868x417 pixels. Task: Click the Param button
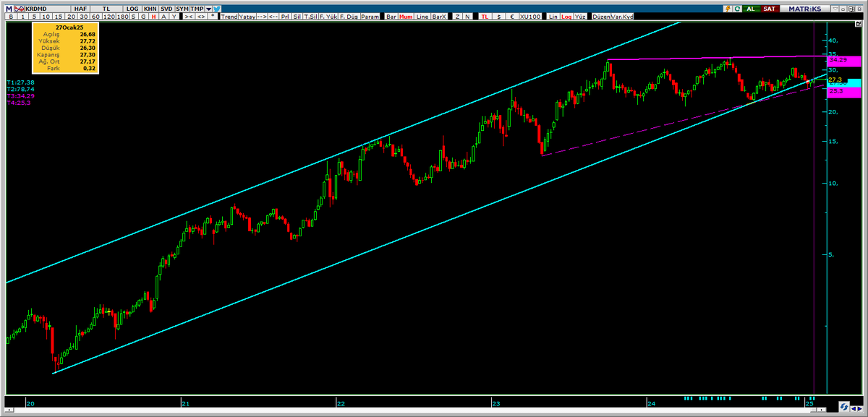(x=370, y=16)
